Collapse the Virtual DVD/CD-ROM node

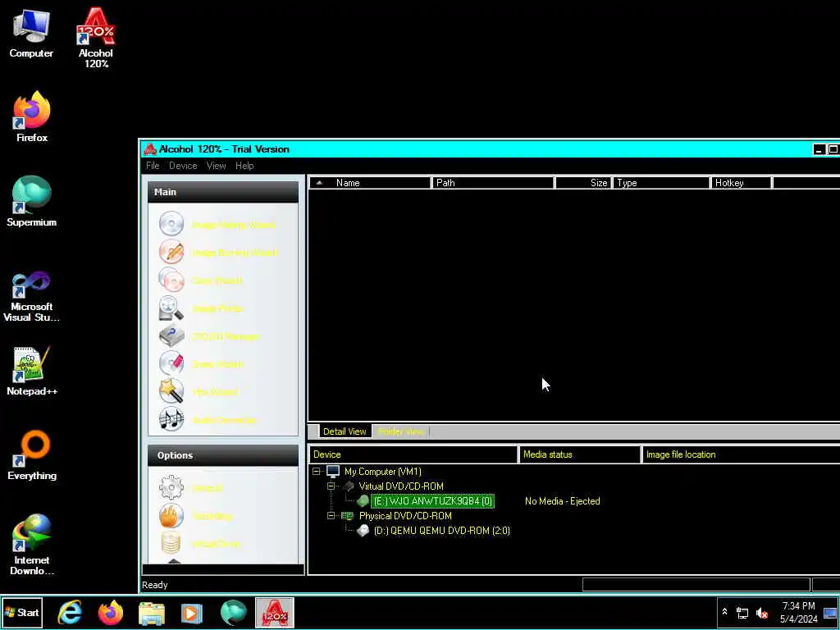[x=331, y=486]
